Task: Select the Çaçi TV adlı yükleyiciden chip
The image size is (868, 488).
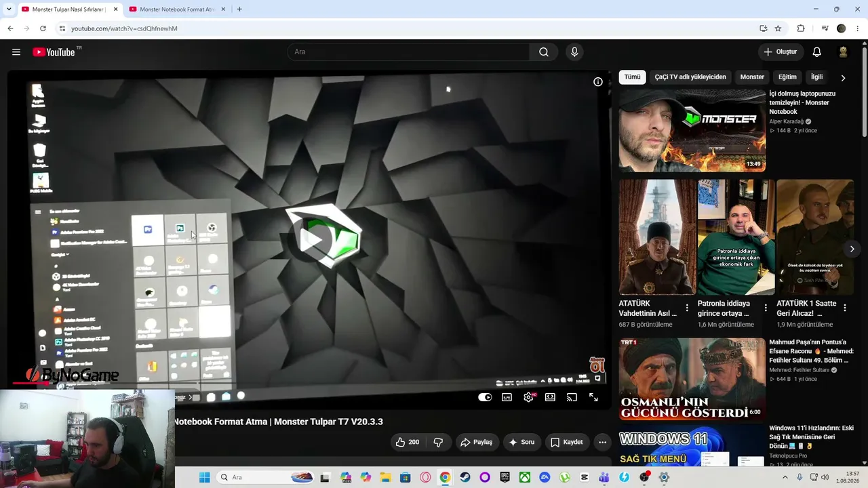Action: pyautogui.click(x=690, y=77)
